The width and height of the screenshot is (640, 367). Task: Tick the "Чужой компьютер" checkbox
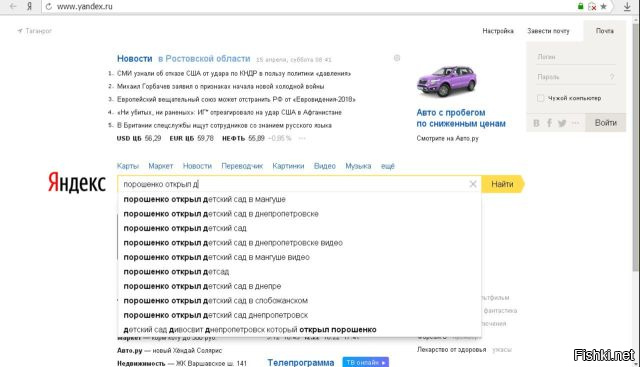[x=540, y=98]
